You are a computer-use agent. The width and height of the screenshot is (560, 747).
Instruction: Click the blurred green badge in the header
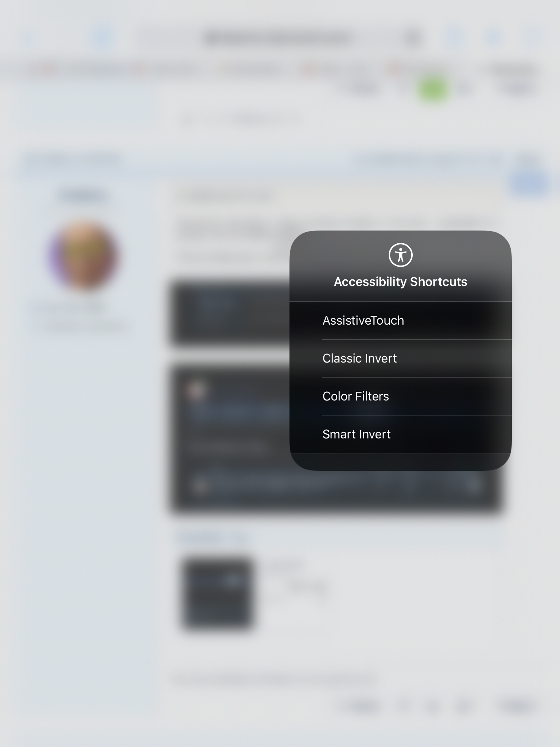point(432,89)
